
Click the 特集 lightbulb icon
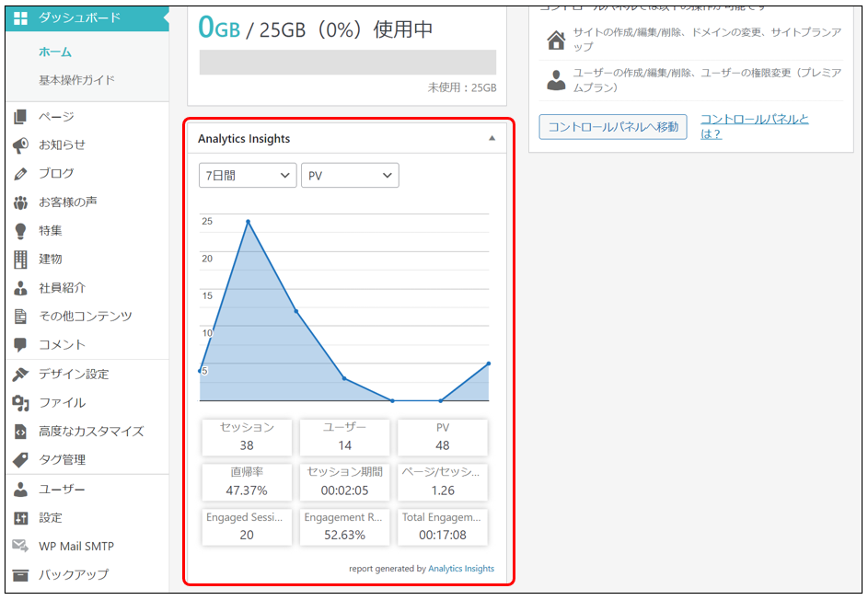pyautogui.click(x=20, y=230)
